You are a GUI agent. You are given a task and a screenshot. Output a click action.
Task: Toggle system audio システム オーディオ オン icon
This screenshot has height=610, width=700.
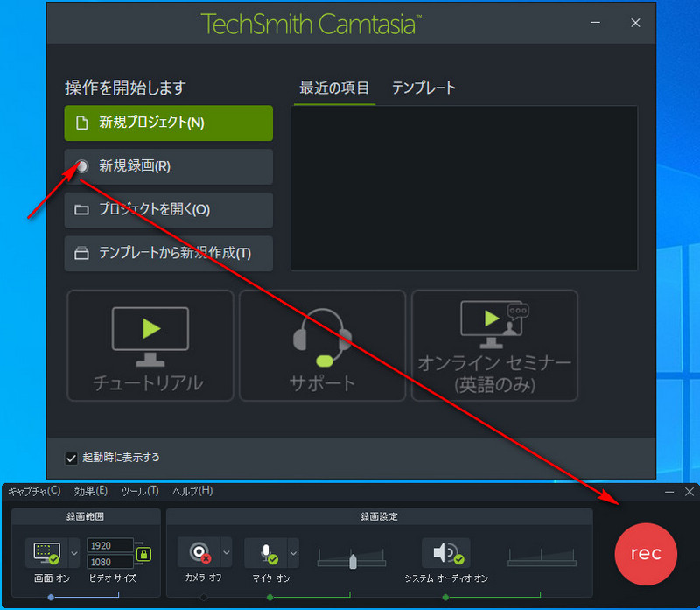(445, 553)
